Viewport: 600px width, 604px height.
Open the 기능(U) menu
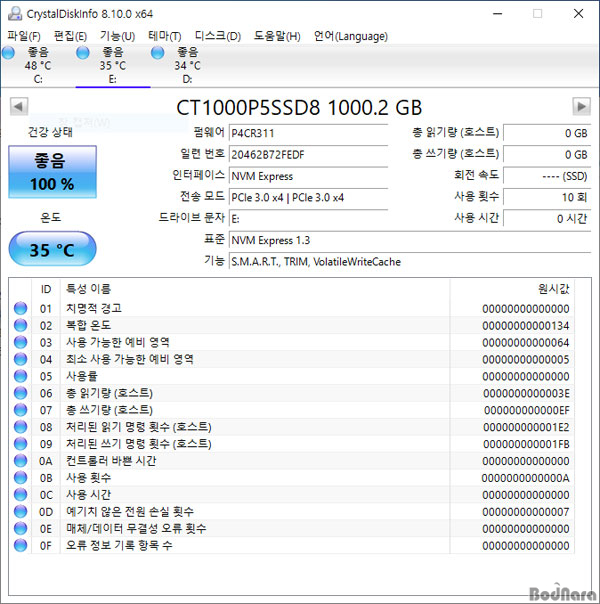(x=117, y=36)
